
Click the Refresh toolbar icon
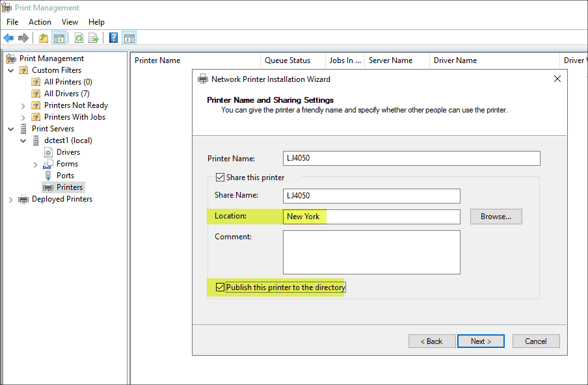[x=79, y=38]
